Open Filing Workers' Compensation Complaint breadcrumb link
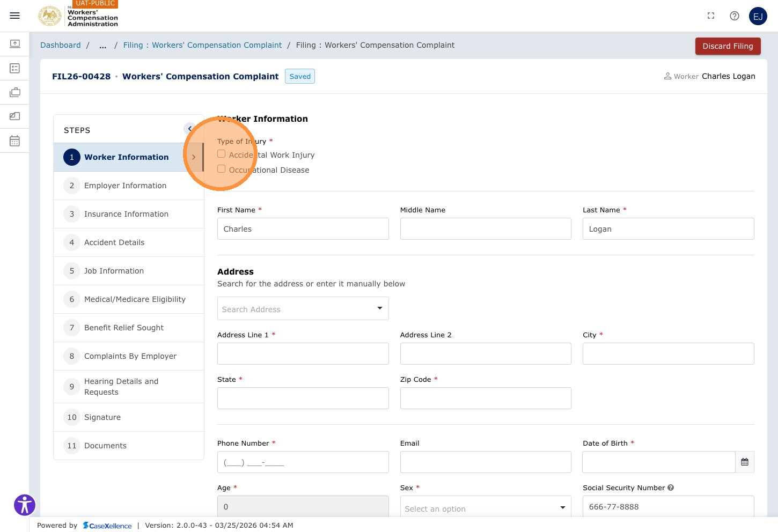The height and width of the screenshot is (532, 778). [x=202, y=45]
